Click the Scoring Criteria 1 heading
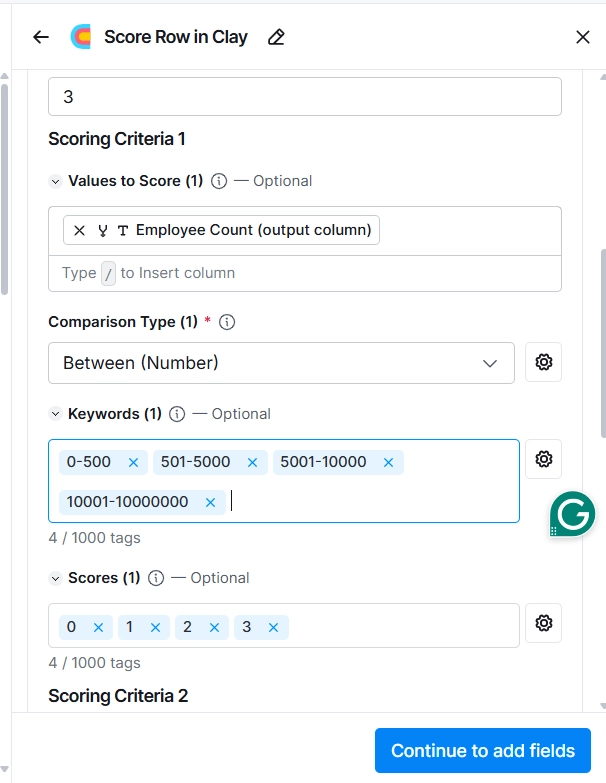 tap(117, 139)
